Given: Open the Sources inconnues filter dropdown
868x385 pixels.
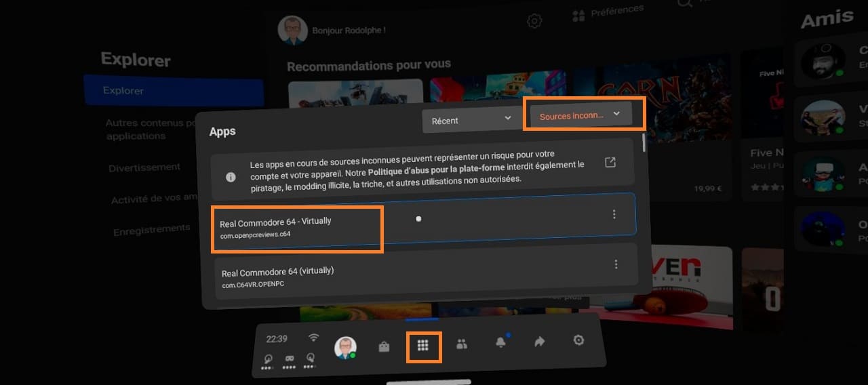Looking at the screenshot, I should pos(581,115).
